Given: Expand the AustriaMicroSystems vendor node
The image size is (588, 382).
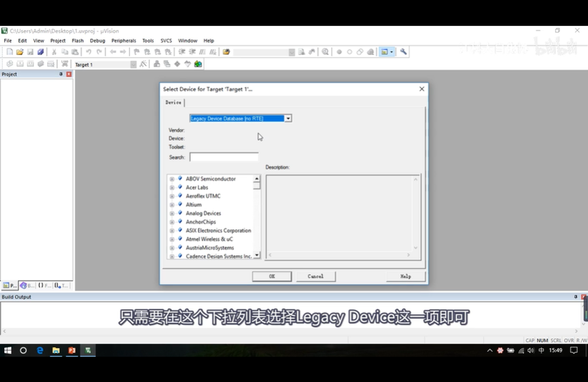Looking at the screenshot, I should (172, 248).
